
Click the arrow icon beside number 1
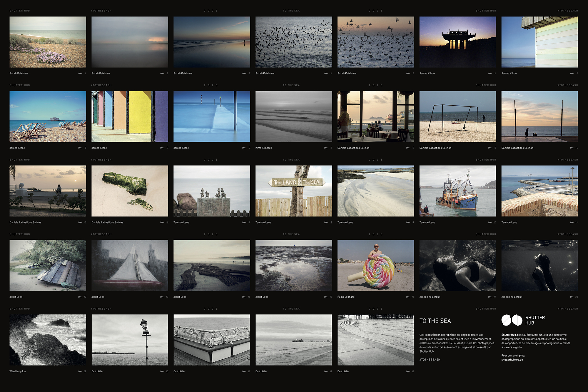80,74
